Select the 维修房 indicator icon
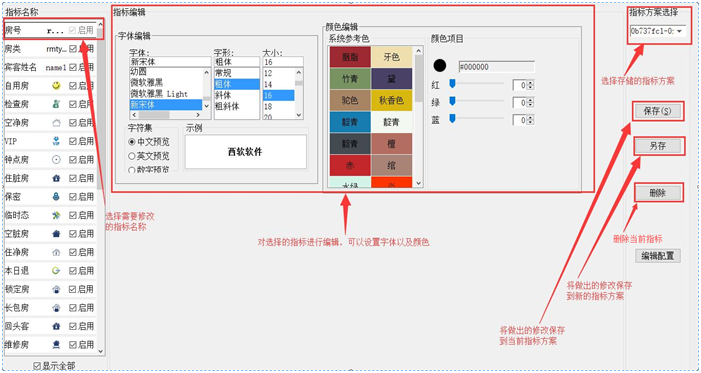701x373 pixels. (56, 344)
